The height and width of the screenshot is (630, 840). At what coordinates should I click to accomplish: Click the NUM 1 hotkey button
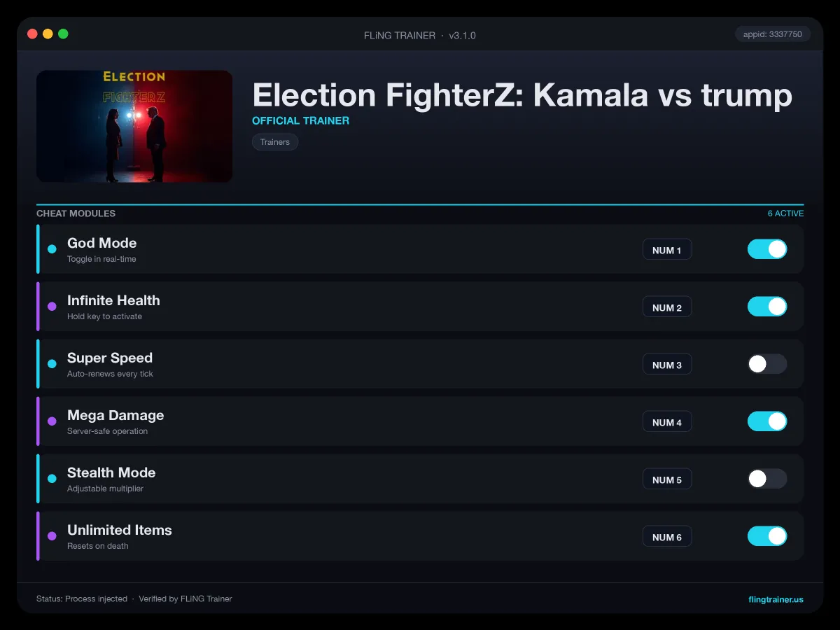(667, 250)
